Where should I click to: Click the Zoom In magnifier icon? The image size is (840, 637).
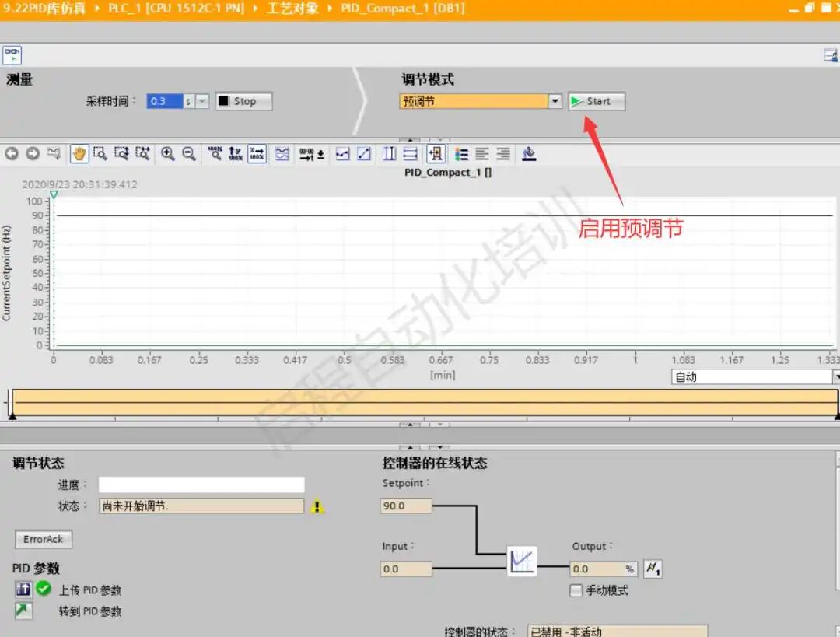click(x=167, y=153)
